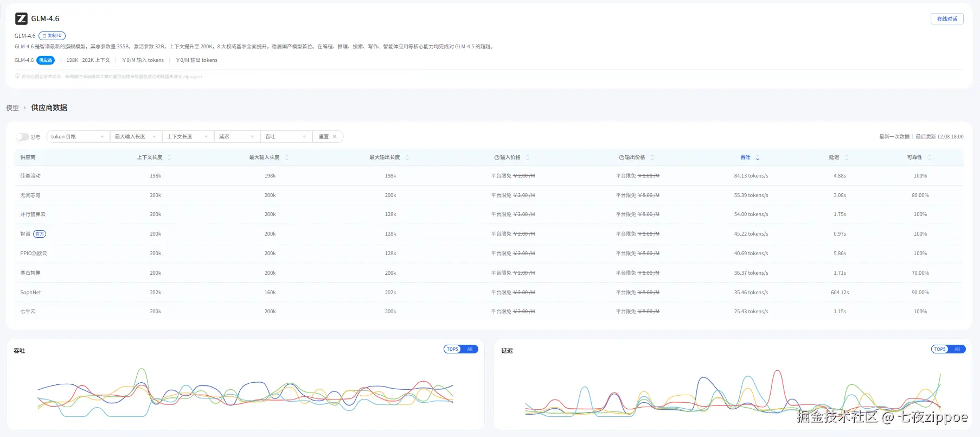
Task: Click the 吞吐 column header label
Action: [x=746, y=157]
